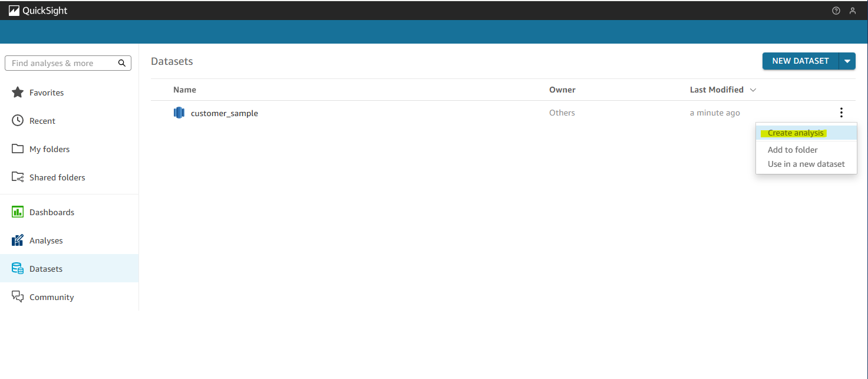The height and width of the screenshot is (379, 868).
Task: Click the Datasets page heading
Action: tap(172, 61)
